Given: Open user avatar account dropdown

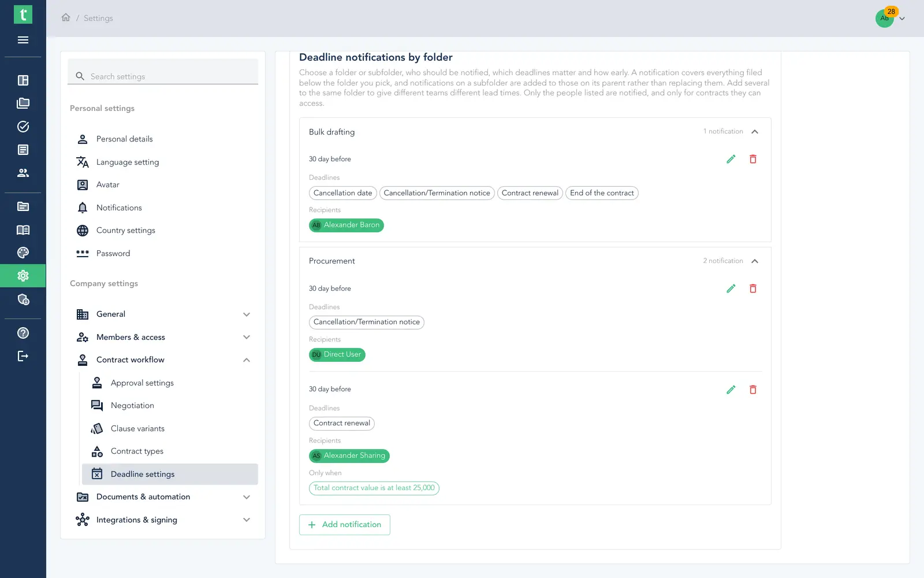Looking at the screenshot, I should 890,18.
